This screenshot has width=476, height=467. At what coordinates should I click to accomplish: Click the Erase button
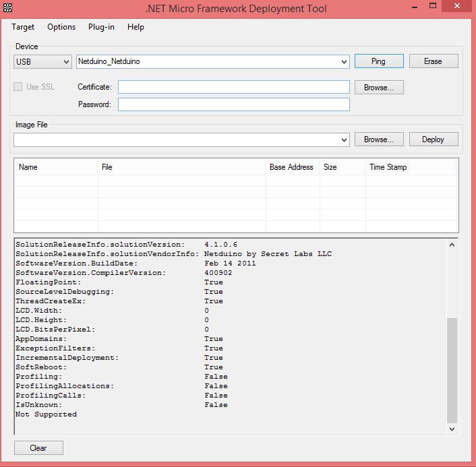(434, 61)
